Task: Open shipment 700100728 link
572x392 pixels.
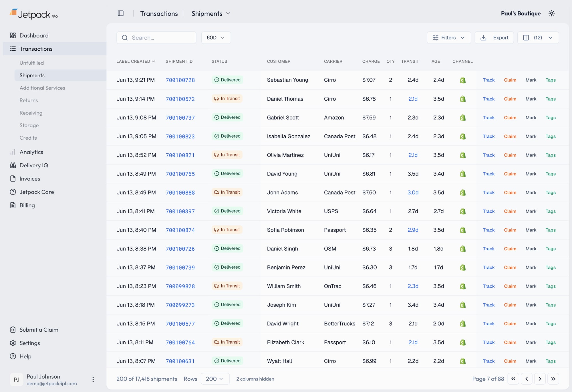Action: (180, 80)
